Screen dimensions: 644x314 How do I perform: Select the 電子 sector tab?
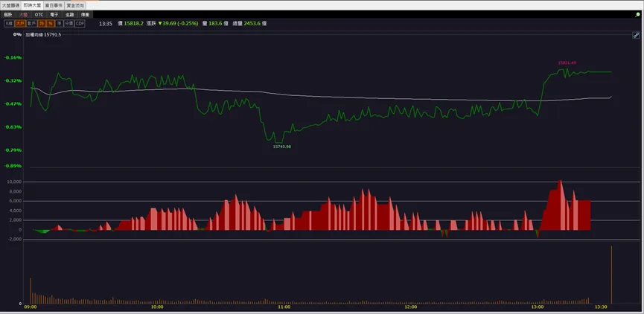(x=54, y=14)
